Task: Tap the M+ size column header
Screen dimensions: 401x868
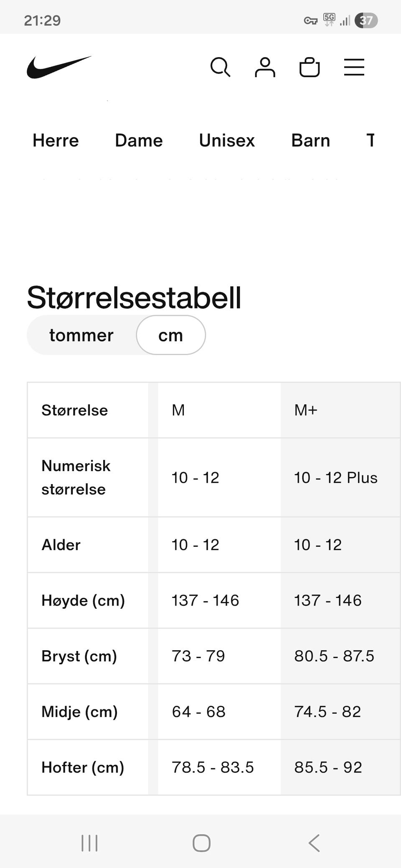Action: tap(306, 410)
